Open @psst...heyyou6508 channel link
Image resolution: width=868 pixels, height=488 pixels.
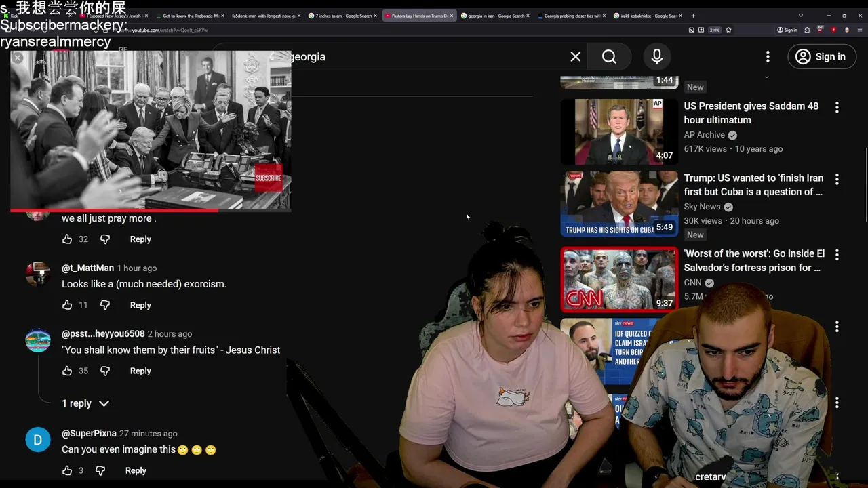tap(103, 334)
